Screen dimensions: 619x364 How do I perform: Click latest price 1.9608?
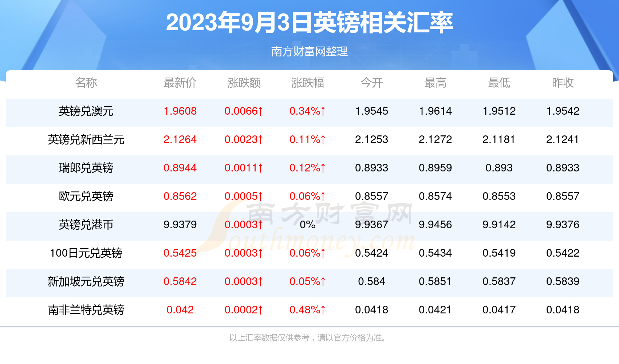coord(180,111)
